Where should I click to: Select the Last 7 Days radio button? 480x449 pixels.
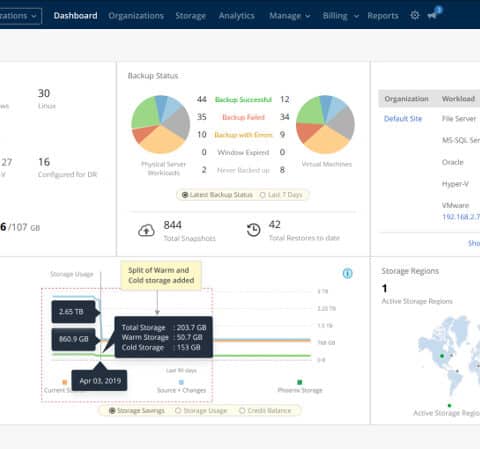click(x=262, y=195)
